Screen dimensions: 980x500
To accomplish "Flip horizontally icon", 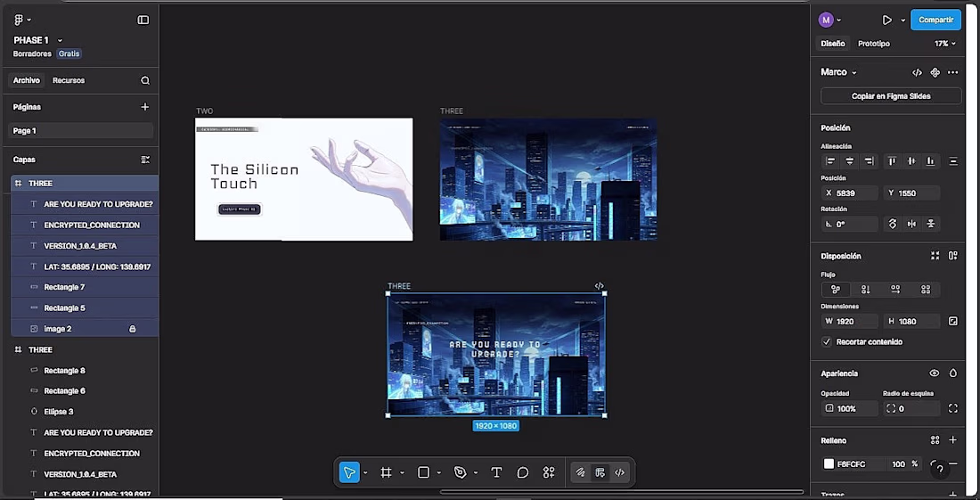I will (912, 224).
